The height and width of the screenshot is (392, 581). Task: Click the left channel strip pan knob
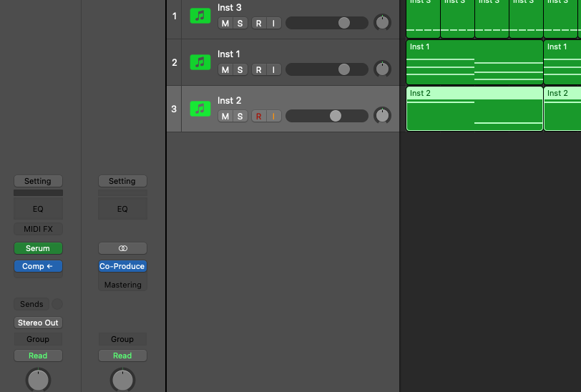click(38, 379)
